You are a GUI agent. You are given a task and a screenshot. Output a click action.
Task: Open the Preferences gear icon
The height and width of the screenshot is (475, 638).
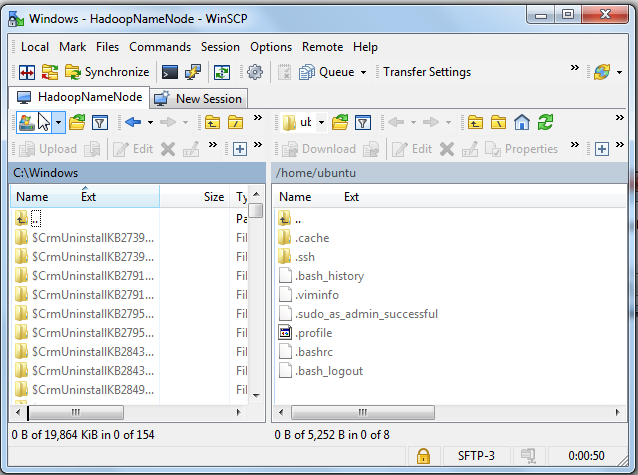(x=254, y=72)
